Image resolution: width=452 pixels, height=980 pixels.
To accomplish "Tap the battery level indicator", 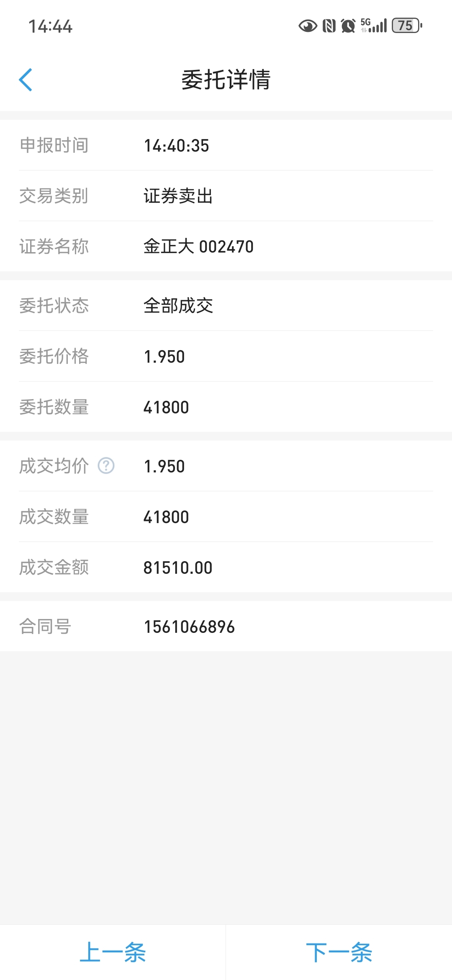I will click(x=407, y=26).
